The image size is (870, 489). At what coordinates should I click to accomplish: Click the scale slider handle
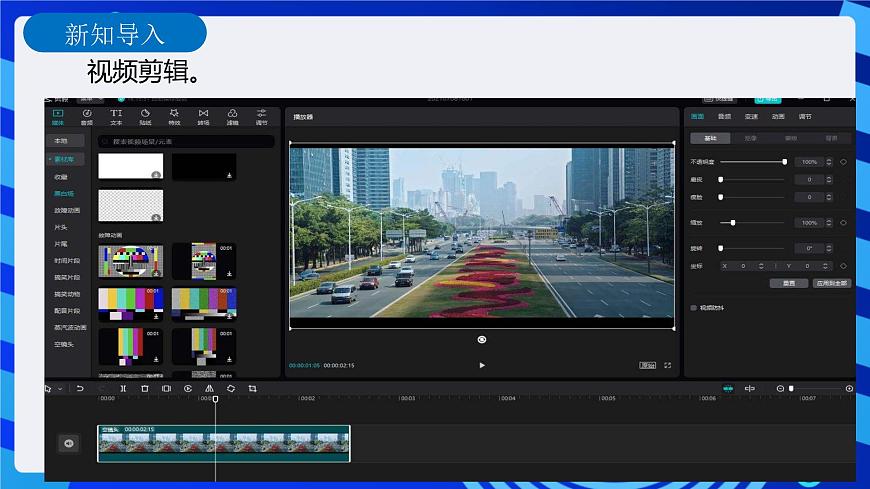[x=733, y=223]
